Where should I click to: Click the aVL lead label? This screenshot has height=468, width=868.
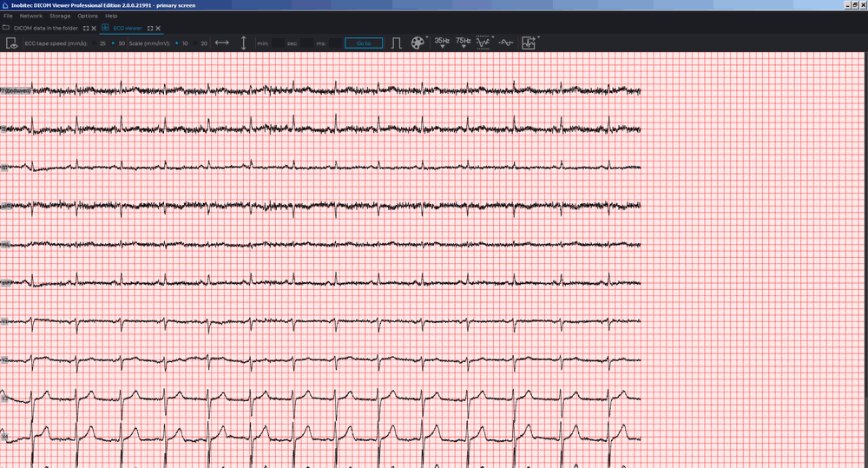click(5, 244)
